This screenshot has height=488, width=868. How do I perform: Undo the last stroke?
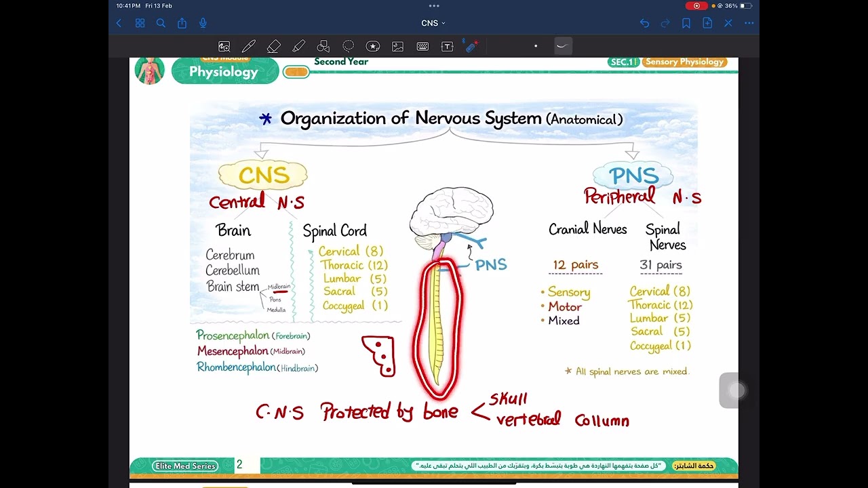[x=644, y=23]
